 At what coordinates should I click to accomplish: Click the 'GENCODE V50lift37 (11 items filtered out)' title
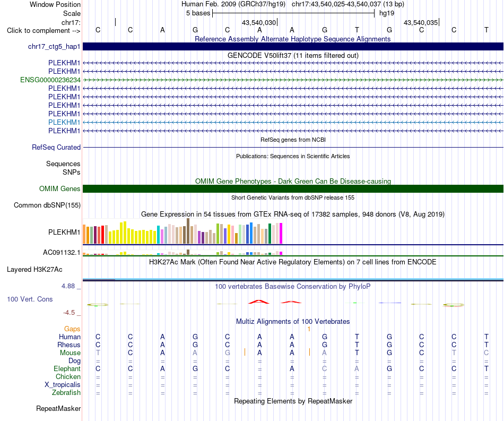point(293,55)
